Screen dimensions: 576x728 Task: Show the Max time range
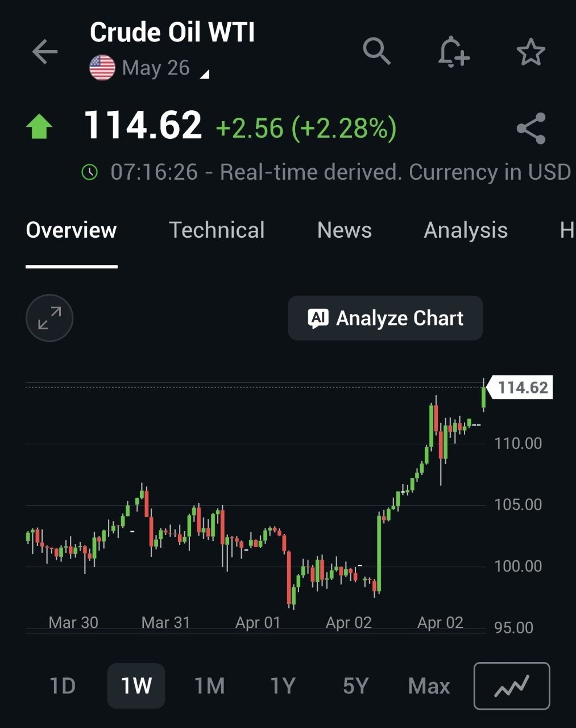click(429, 686)
